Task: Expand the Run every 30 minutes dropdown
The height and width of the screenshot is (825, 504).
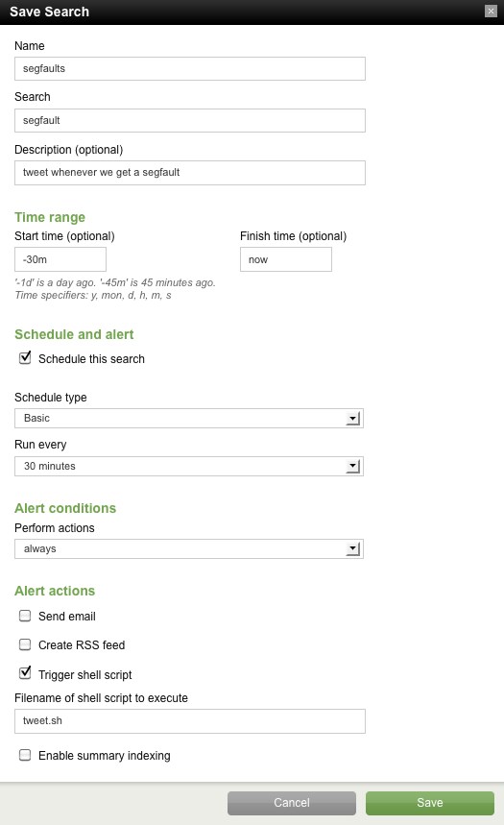Action: 189,466
